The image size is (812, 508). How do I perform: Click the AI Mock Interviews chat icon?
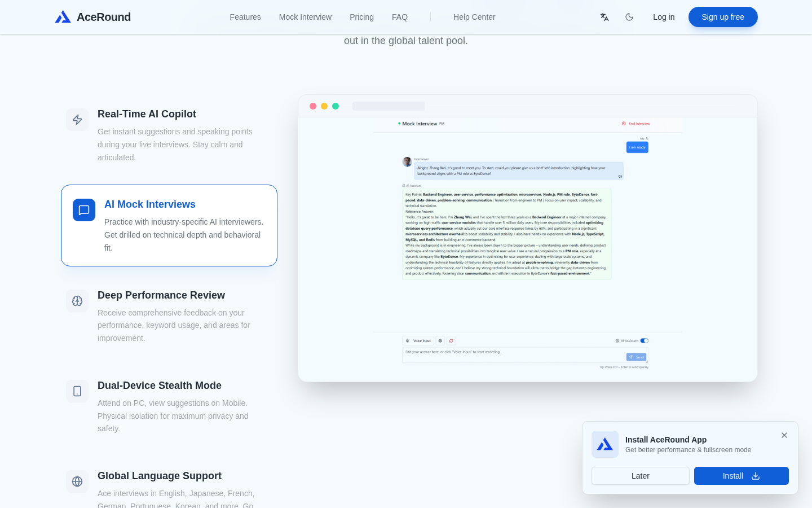click(84, 210)
